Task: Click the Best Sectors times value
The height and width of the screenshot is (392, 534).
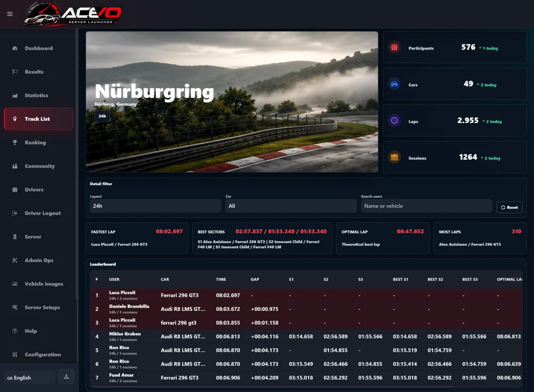Action: tap(281, 232)
